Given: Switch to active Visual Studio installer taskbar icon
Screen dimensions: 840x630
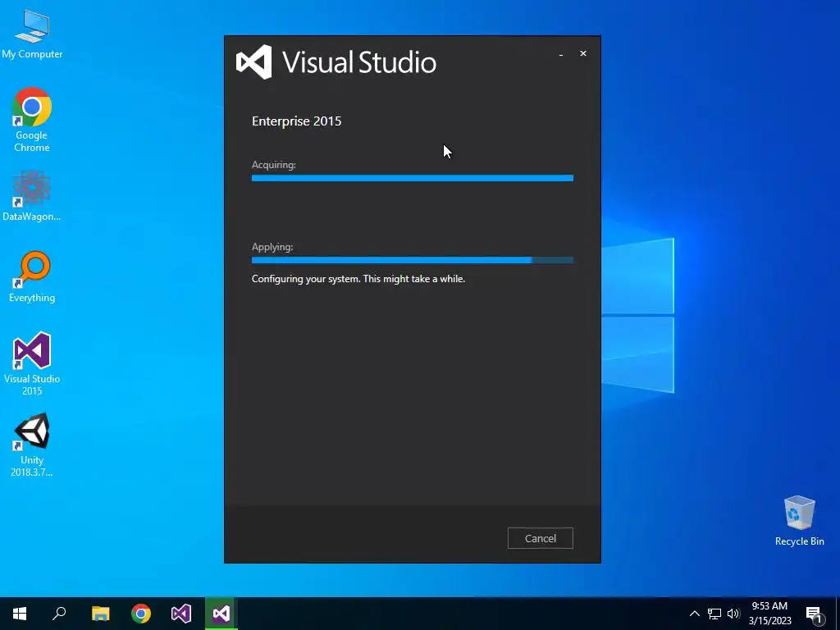Looking at the screenshot, I should coord(221,614).
